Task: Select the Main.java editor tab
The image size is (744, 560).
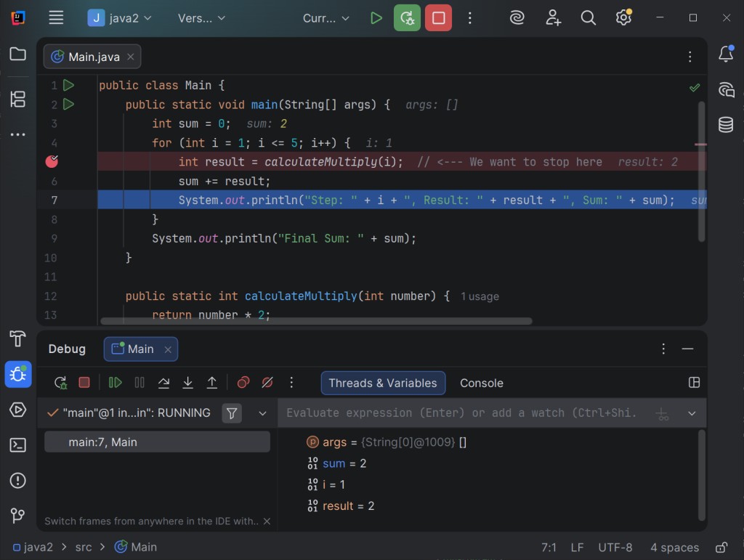Action: pos(92,57)
